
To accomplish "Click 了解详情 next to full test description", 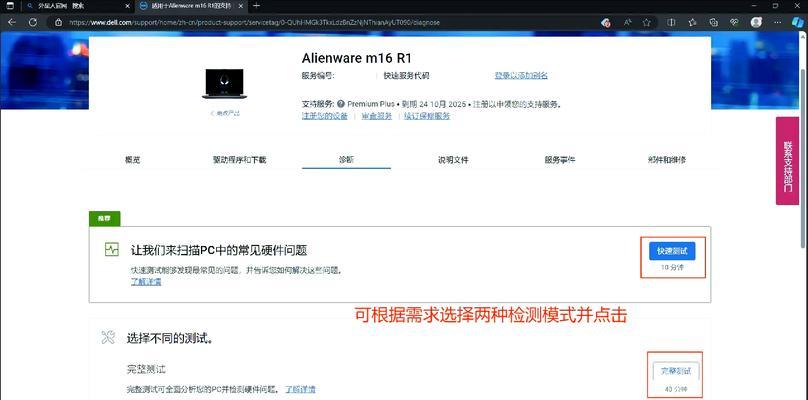I will 301,388.
